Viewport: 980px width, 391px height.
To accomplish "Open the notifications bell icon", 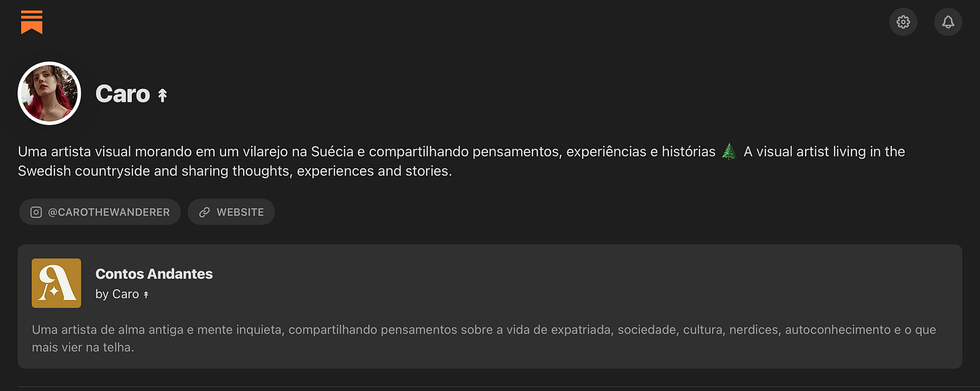I will 948,22.
